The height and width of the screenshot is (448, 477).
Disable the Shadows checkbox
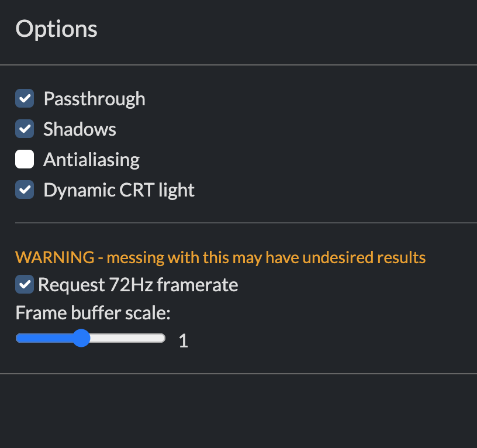point(25,129)
